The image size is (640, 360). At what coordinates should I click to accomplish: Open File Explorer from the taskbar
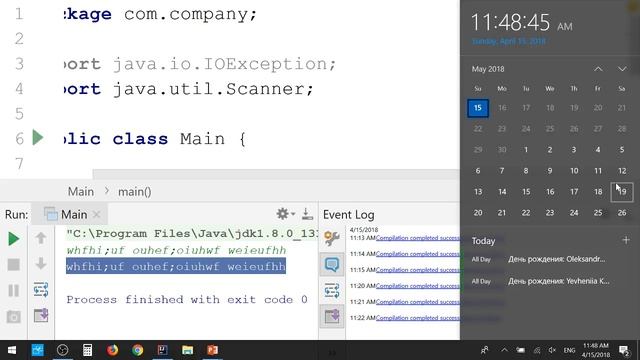pos(187,350)
